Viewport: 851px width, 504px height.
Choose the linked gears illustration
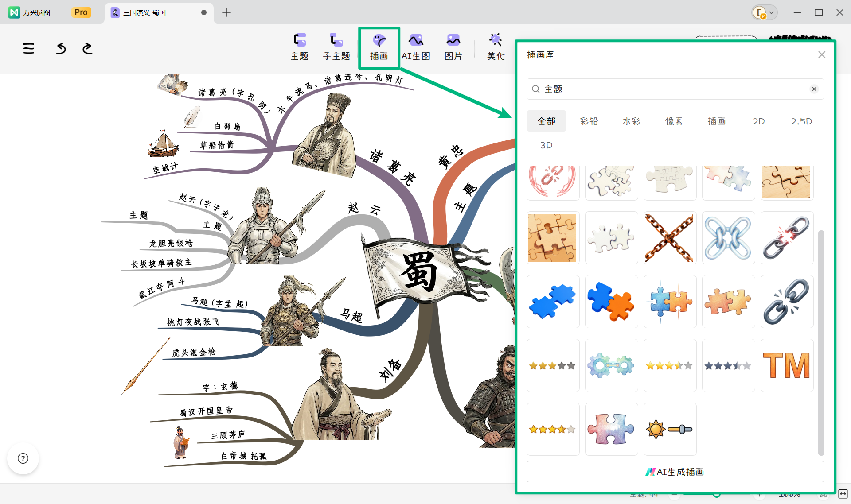(611, 365)
